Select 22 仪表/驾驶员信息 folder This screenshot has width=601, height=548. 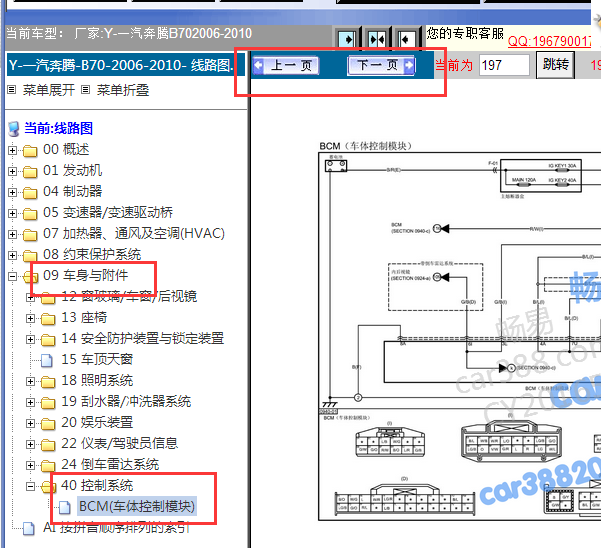click(120, 443)
